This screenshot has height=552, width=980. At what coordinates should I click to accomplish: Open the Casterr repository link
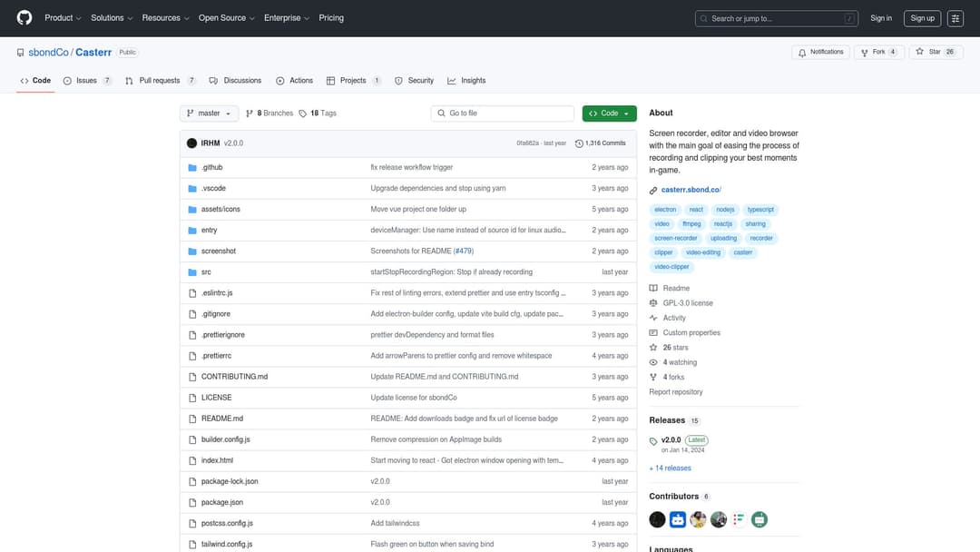pos(93,53)
